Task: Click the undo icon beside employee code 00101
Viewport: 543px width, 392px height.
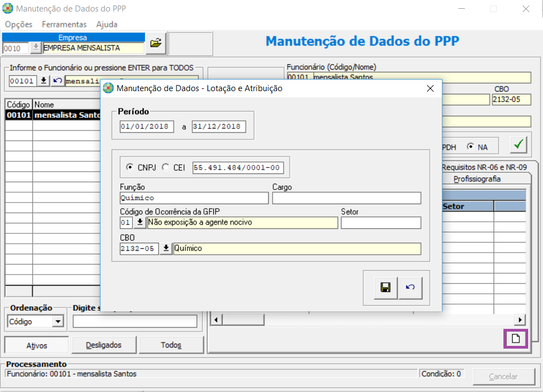Action: coord(57,81)
